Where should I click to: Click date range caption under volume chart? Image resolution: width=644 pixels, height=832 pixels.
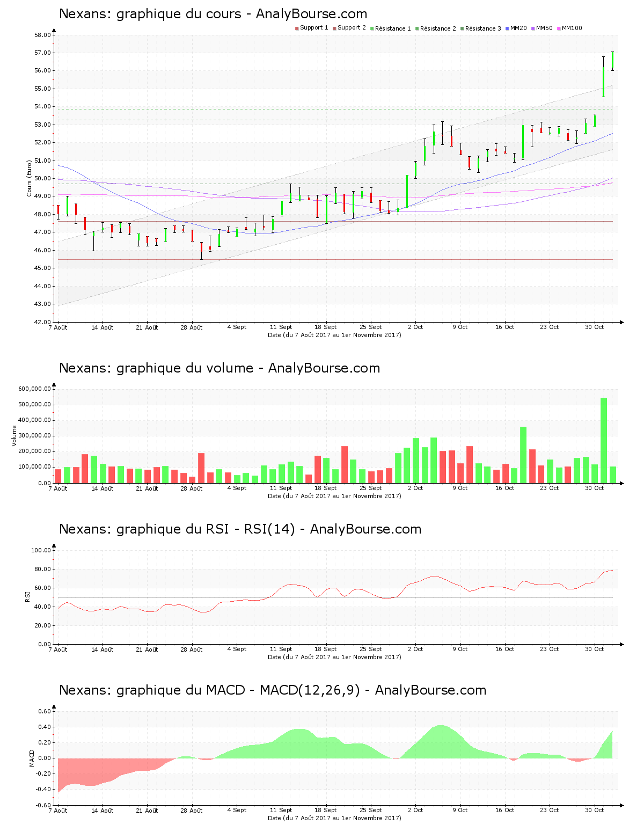coord(334,496)
